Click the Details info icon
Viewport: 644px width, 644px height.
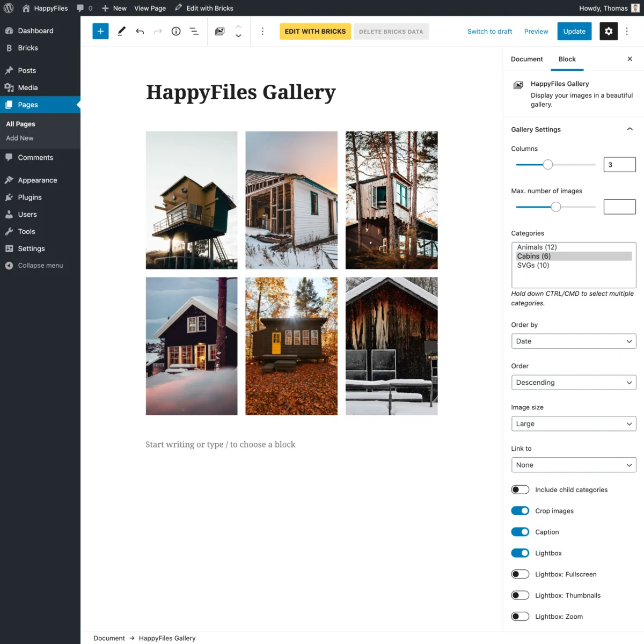pos(175,31)
